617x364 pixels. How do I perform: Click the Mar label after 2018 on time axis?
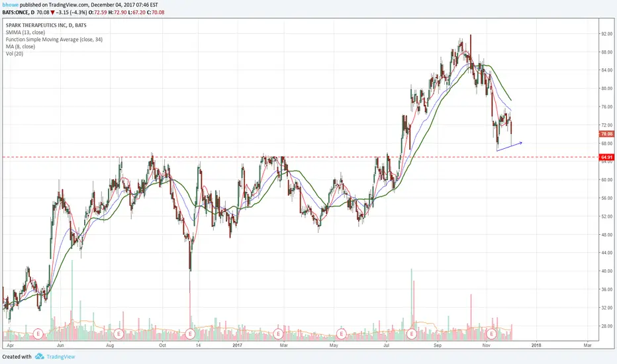(587, 345)
